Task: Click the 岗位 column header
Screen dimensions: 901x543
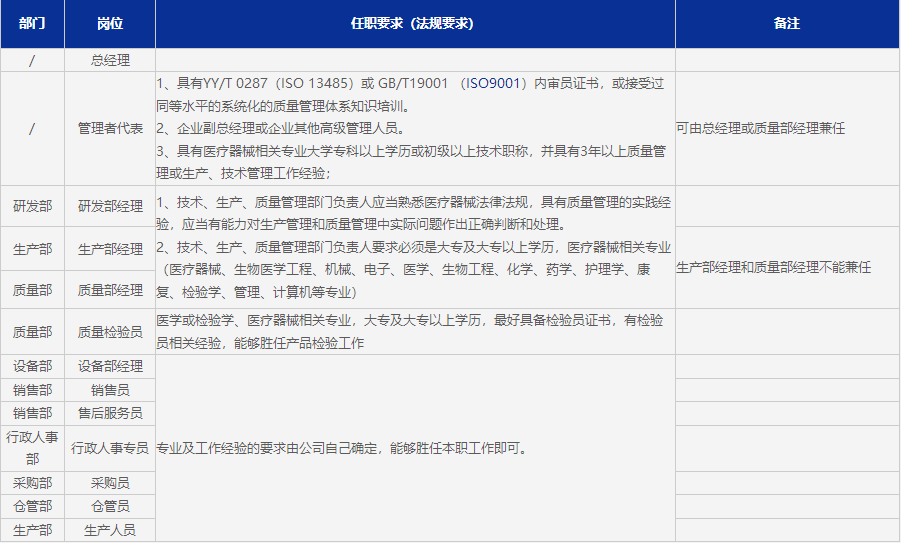Action: click(x=110, y=23)
